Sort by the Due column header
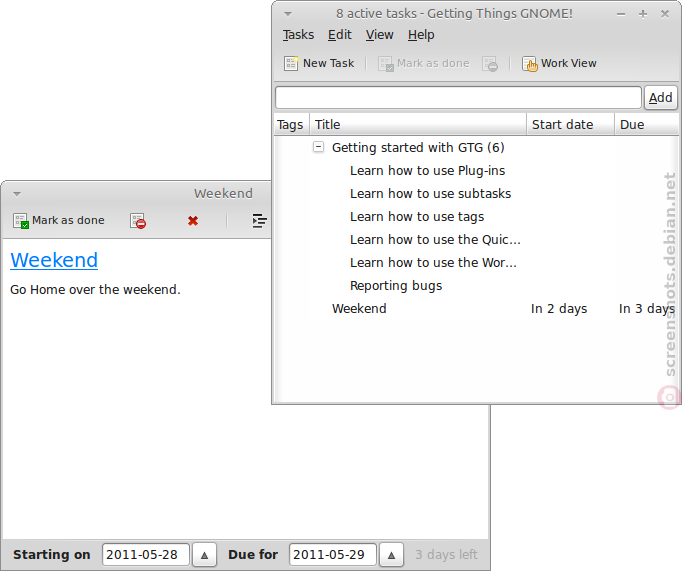 [646, 125]
